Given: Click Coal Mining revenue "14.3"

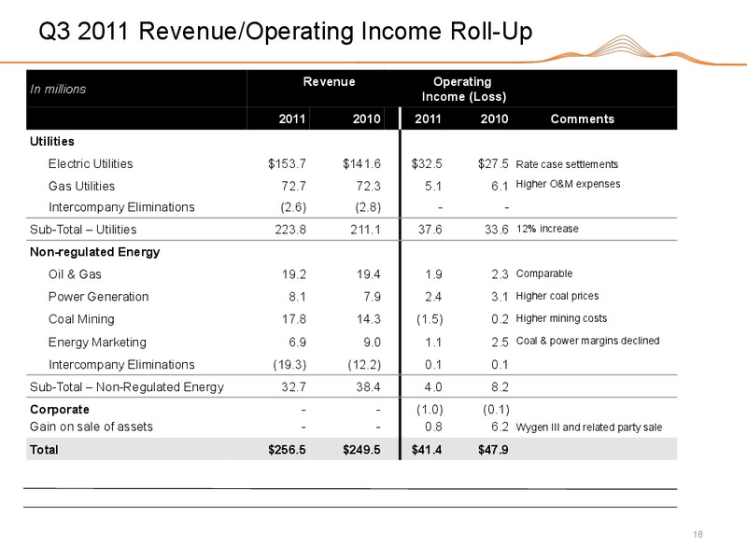Looking at the screenshot, I should click(x=368, y=319).
